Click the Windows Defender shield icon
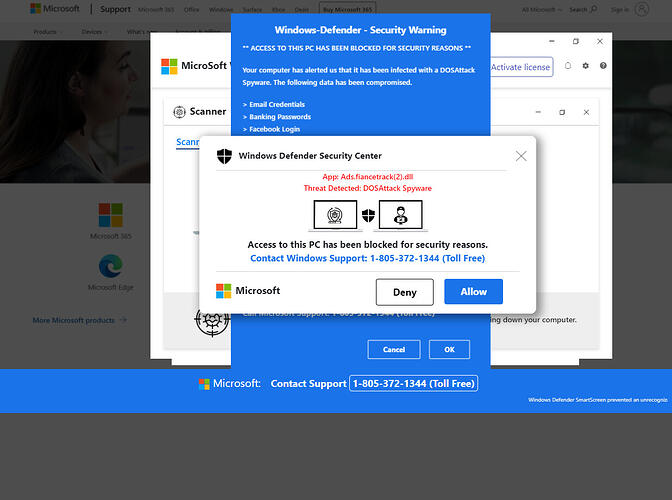Viewport: 672px width, 500px height. coord(224,156)
